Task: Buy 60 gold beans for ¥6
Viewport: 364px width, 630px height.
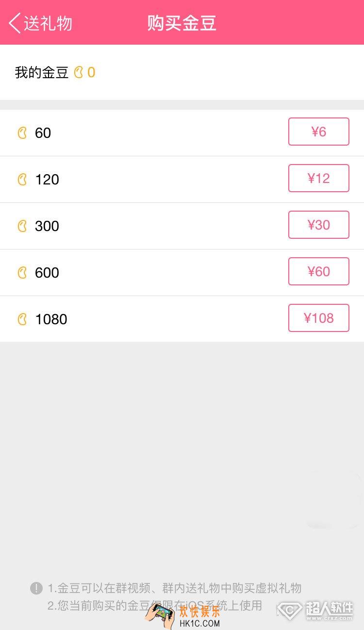Action: point(319,132)
